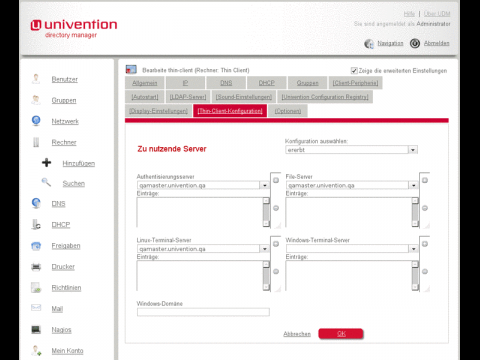The width and height of the screenshot is (480, 360).
Task: Toggle 'Zeige die erweiterten Einstellungen' checkbox
Action: [x=354, y=70]
